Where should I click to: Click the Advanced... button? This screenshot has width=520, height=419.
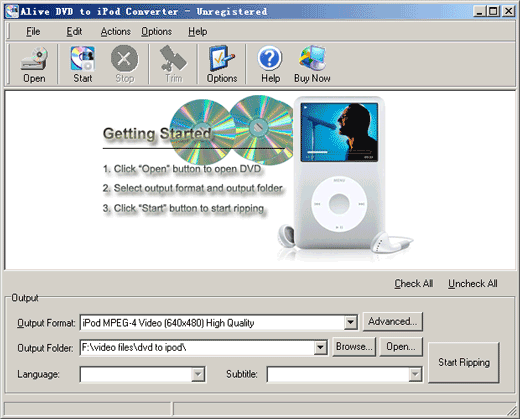pyautogui.click(x=393, y=322)
